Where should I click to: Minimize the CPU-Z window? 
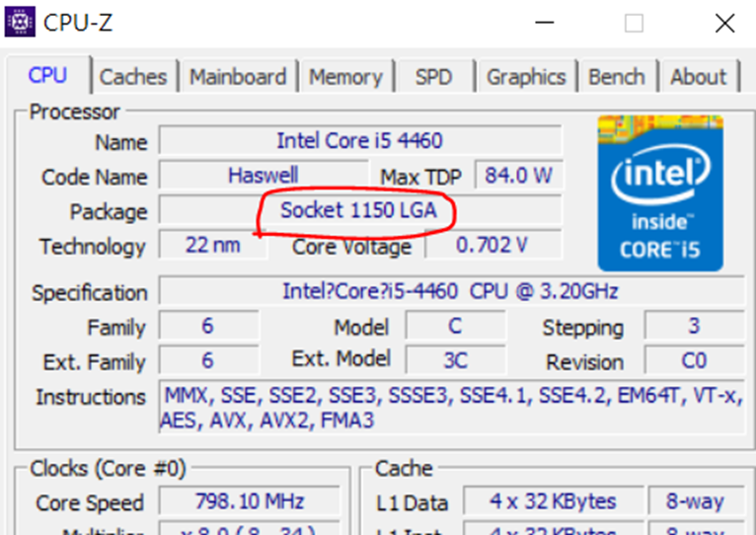click(x=545, y=22)
